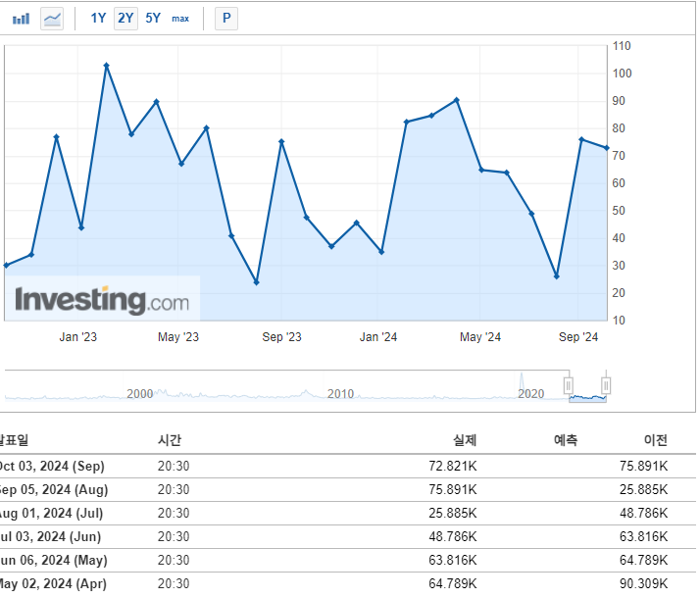Show the max time range
The width and height of the screenshot is (700, 598).
(180, 19)
